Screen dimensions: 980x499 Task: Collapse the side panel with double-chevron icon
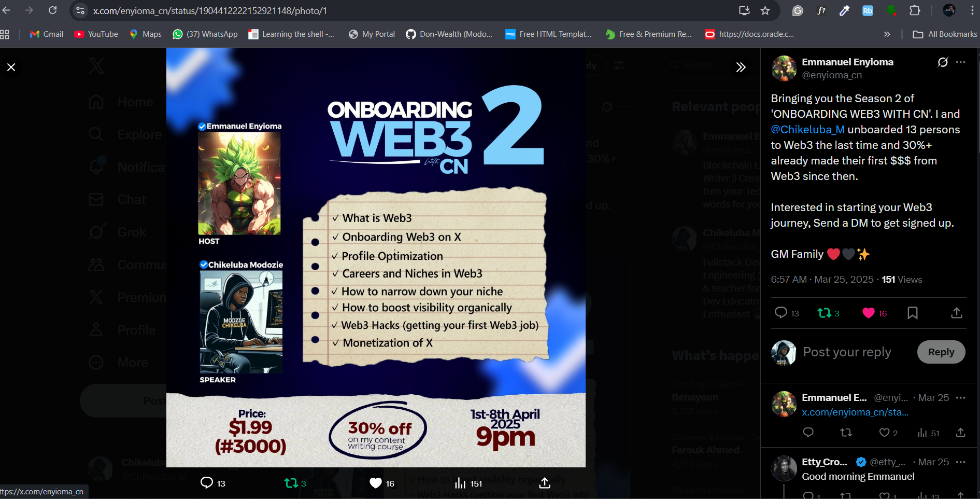point(741,67)
